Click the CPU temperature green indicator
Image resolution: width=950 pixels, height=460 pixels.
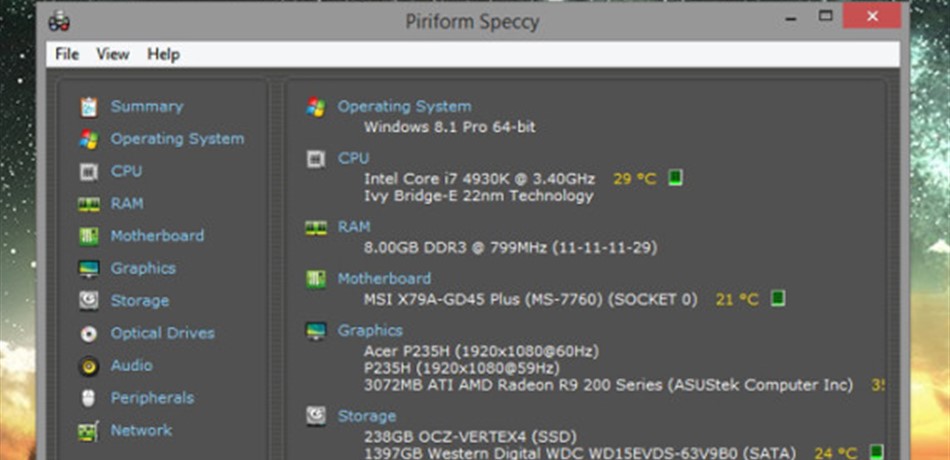click(676, 178)
